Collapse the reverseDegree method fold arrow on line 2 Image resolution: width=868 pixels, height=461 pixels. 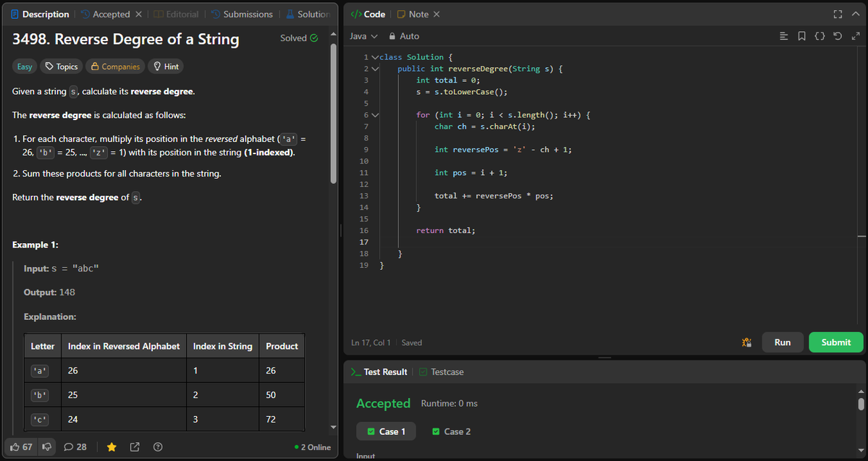375,69
